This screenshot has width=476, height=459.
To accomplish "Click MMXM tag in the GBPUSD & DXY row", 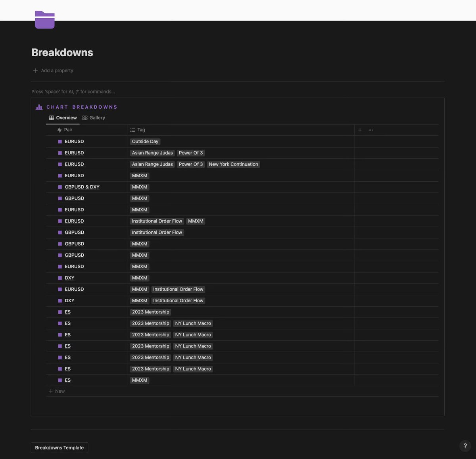I will click(x=140, y=187).
